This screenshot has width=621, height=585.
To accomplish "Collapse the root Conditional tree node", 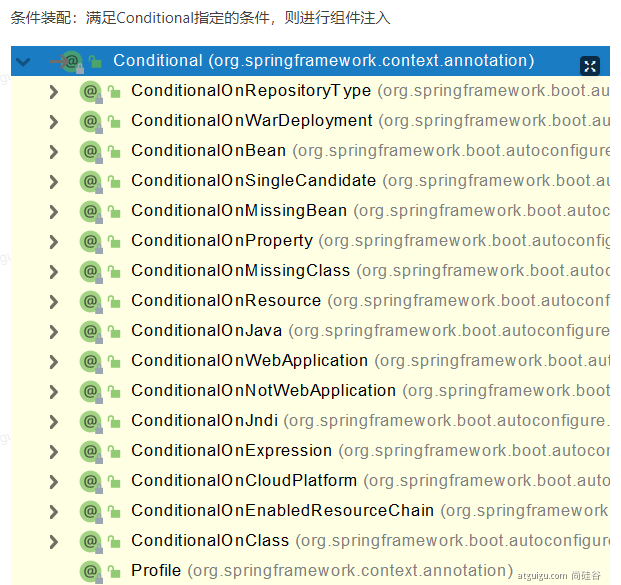I will [x=24, y=62].
